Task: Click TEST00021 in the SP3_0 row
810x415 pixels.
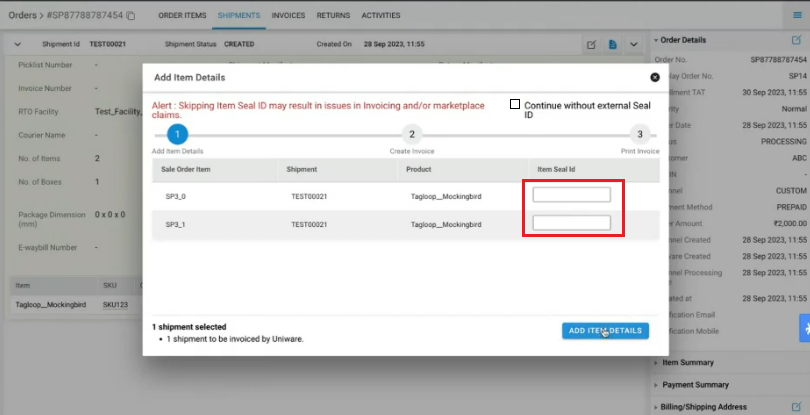Action: (309, 196)
